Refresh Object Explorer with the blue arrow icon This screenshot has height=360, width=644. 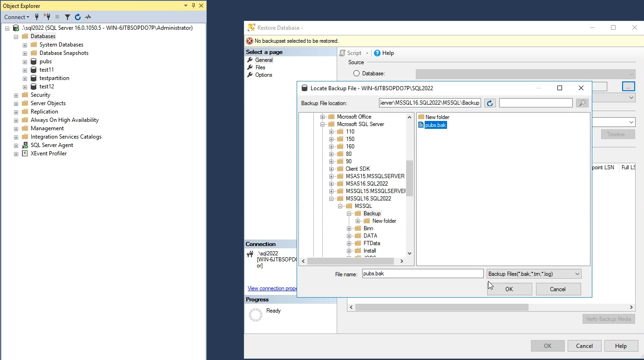(x=78, y=17)
